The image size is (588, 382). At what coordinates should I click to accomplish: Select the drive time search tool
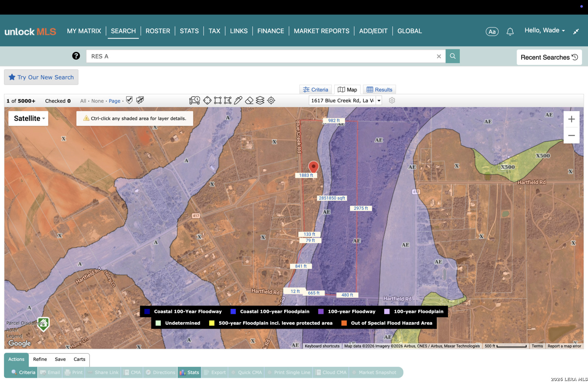point(194,100)
